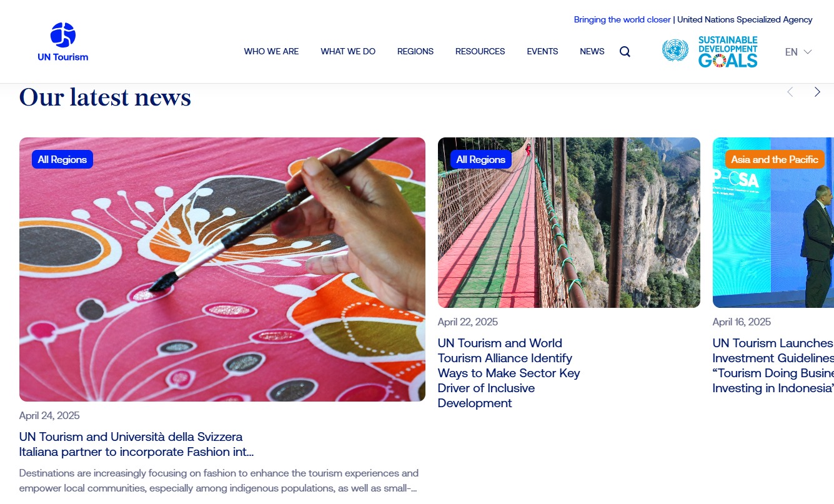This screenshot has height=504, width=834.
Task: Open the search magnifier icon
Action: (x=625, y=51)
